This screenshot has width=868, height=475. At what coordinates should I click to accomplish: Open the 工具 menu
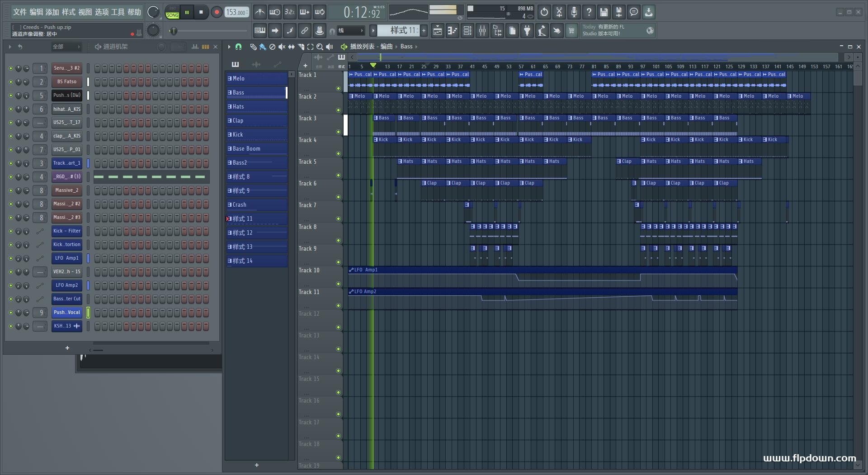118,12
